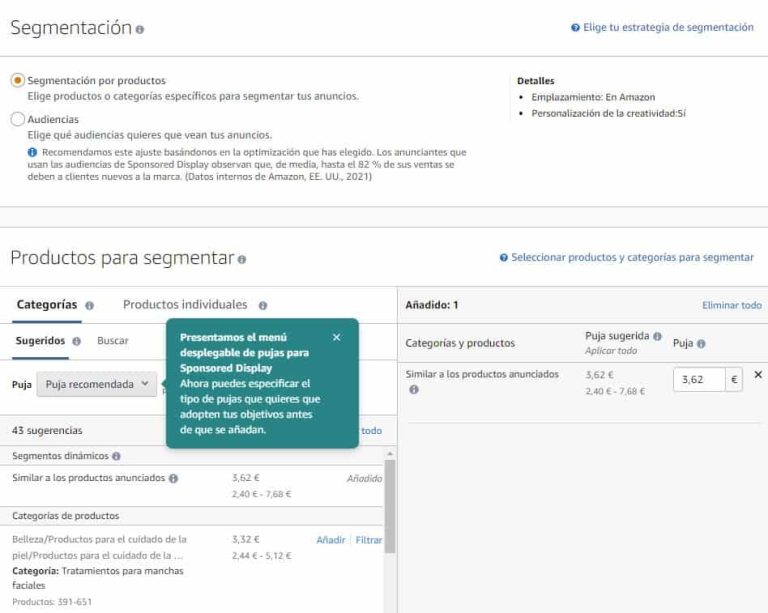Click Eliminar todo link
This screenshot has height=613, width=768.
pyautogui.click(x=732, y=306)
